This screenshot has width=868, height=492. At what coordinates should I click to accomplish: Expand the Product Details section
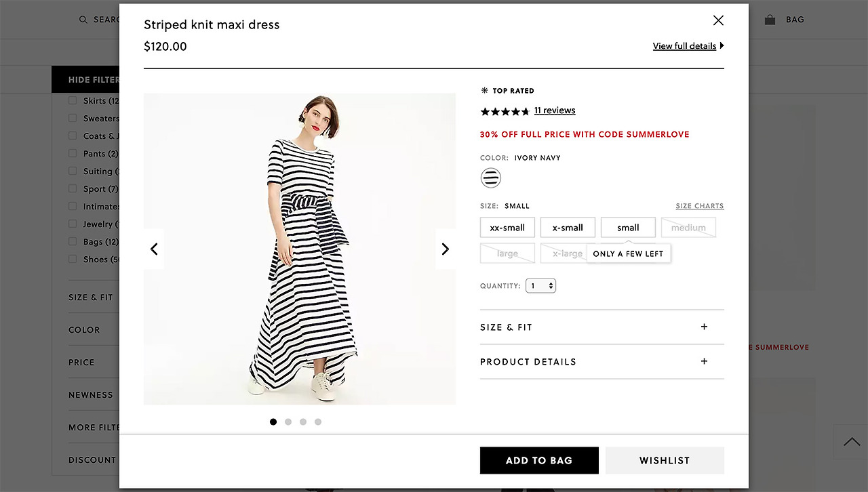601,362
